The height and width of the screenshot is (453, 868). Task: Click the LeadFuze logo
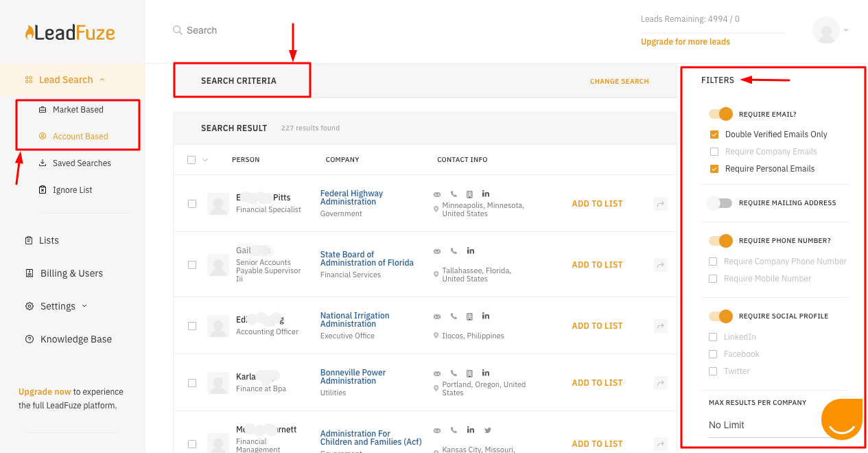pyautogui.click(x=70, y=32)
